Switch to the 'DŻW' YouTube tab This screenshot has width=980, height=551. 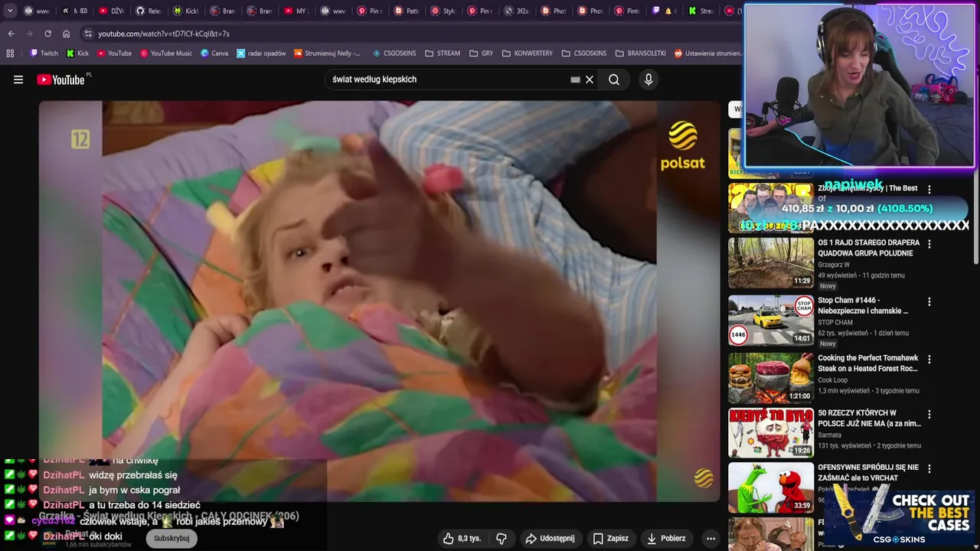click(x=110, y=11)
